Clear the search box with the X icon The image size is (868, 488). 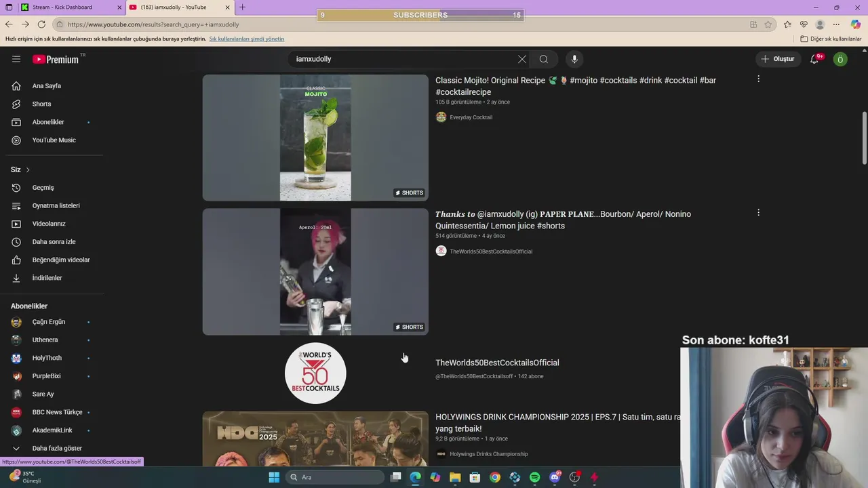click(522, 59)
